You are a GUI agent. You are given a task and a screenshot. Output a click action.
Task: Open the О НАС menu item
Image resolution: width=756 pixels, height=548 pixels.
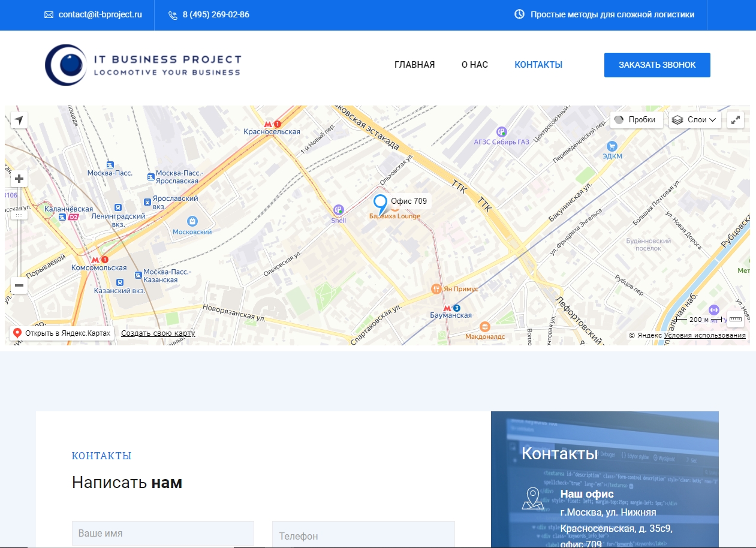(x=475, y=65)
